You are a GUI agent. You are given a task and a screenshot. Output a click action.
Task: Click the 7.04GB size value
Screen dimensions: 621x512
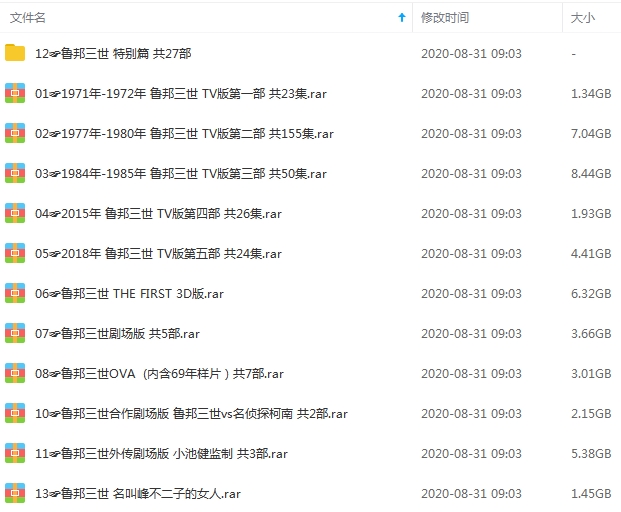point(591,133)
